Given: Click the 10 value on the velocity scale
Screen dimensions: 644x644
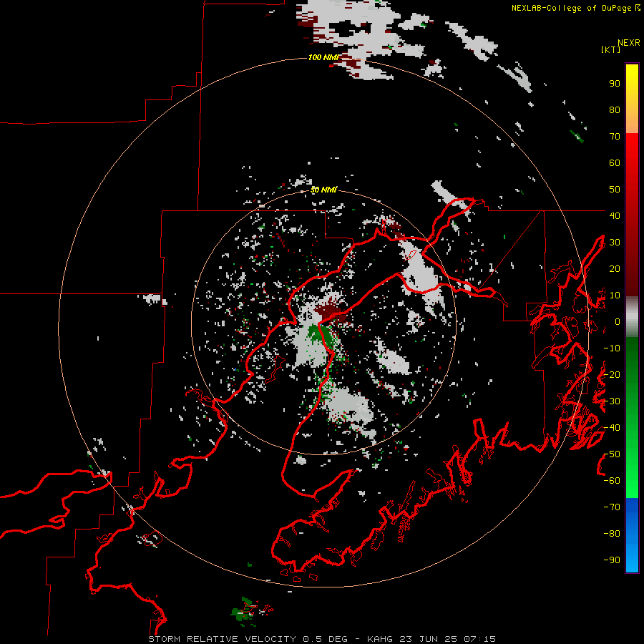Looking at the screenshot, I should (615, 296).
